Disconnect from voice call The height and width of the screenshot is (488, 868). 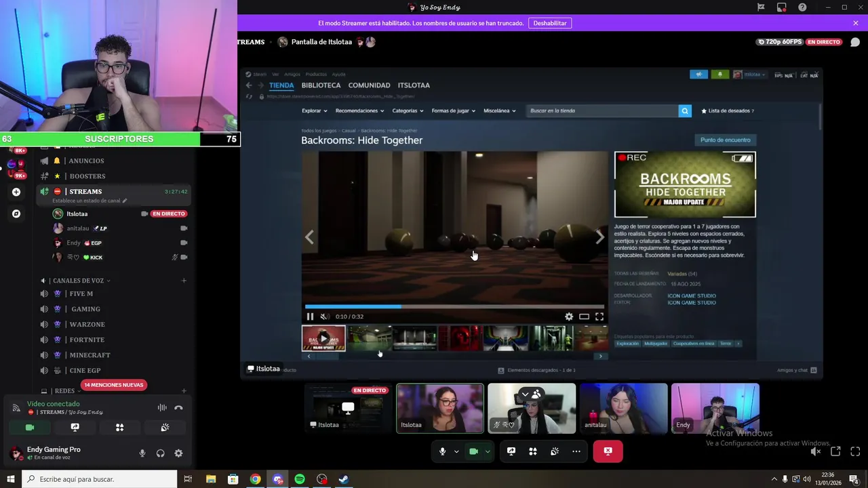click(x=178, y=408)
